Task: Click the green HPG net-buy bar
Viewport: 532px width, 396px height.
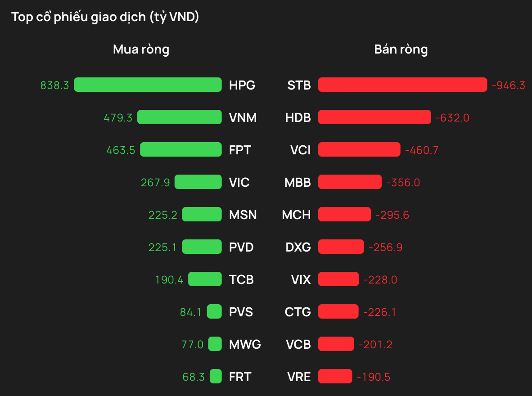Action: [x=148, y=85]
